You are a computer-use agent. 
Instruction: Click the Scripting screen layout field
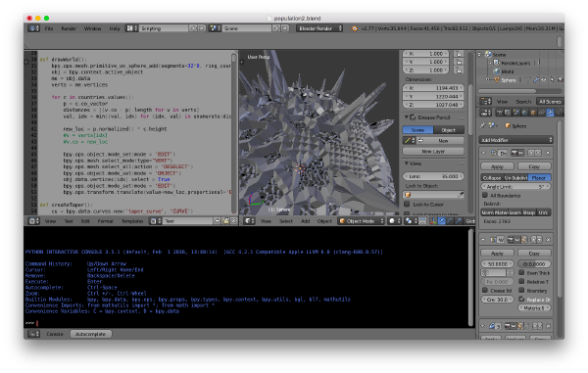coord(164,28)
